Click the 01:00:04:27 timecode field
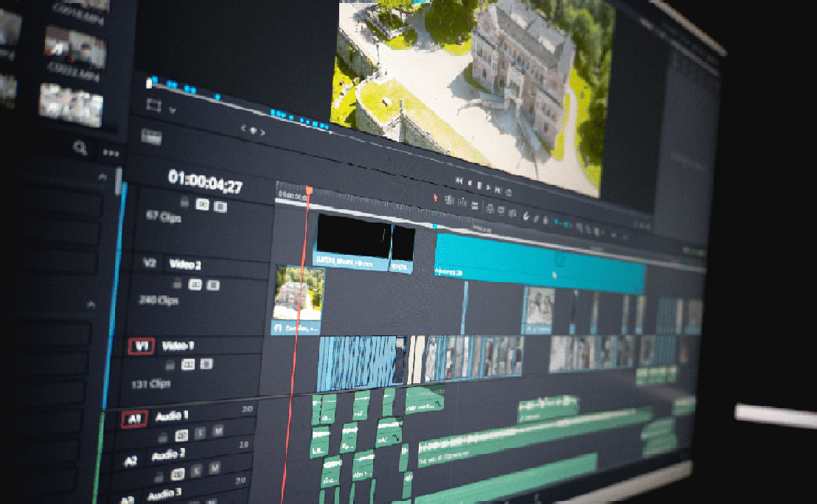The image size is (817, 504). click(x=205, y=182)
